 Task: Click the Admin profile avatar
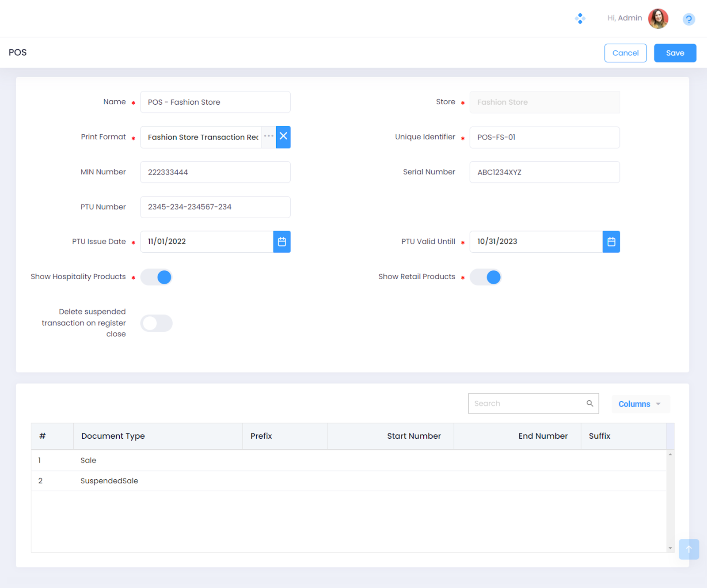[x=658, y=19]
